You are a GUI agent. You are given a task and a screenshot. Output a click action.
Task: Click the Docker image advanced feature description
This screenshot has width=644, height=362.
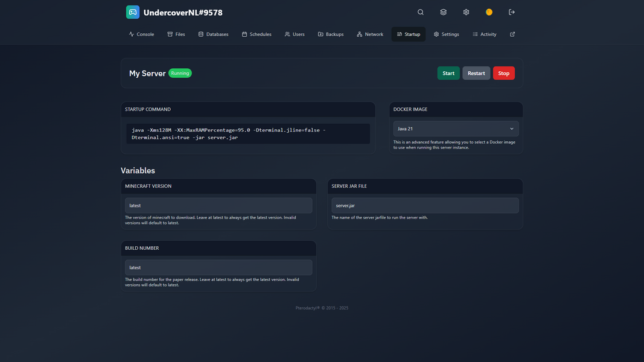tap(454, 145)
